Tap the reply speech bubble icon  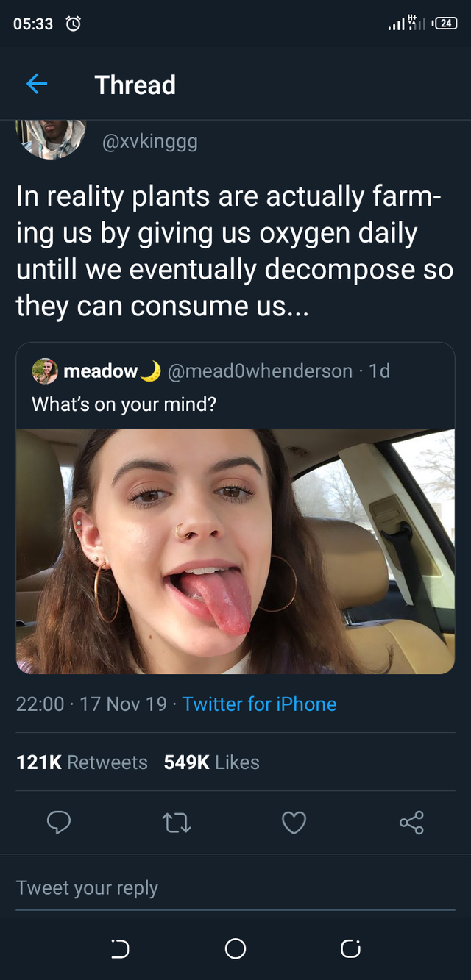pos(59,823)
